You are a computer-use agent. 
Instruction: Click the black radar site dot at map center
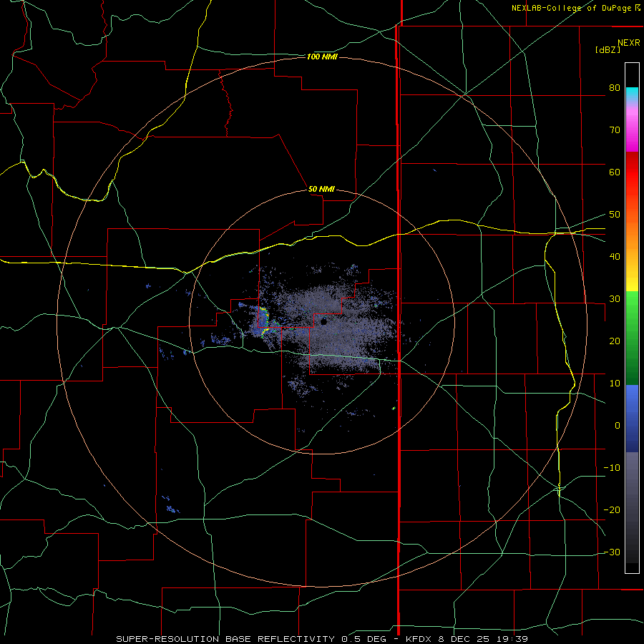click(323, 322)
